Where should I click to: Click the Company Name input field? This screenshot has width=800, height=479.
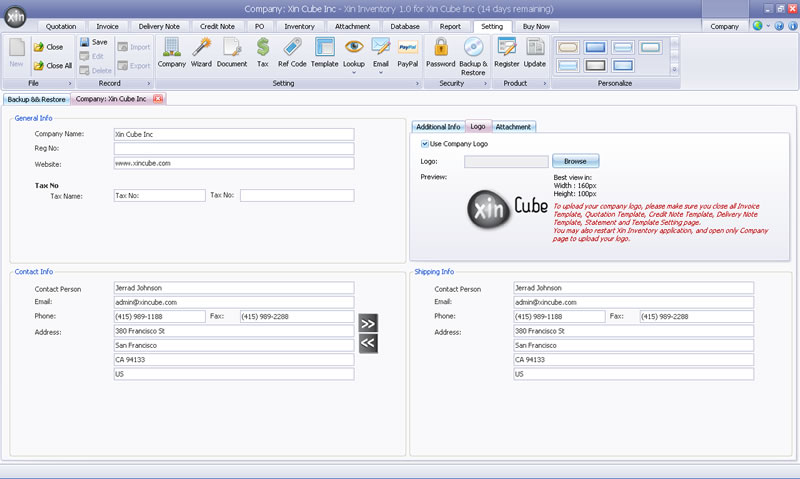(234, 134)
